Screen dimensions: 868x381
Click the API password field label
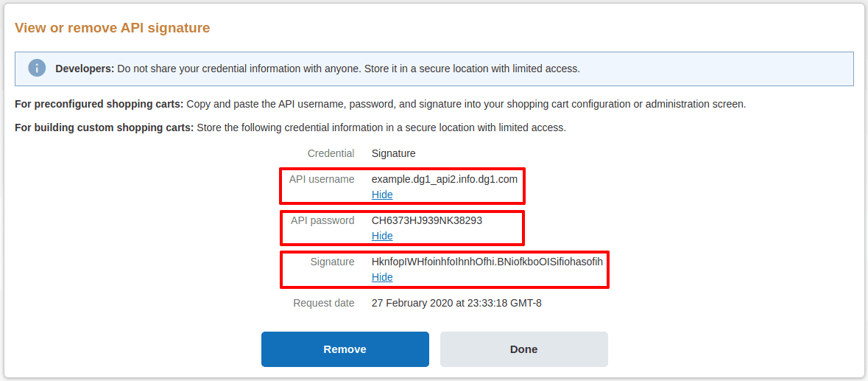tap(322, 220)
